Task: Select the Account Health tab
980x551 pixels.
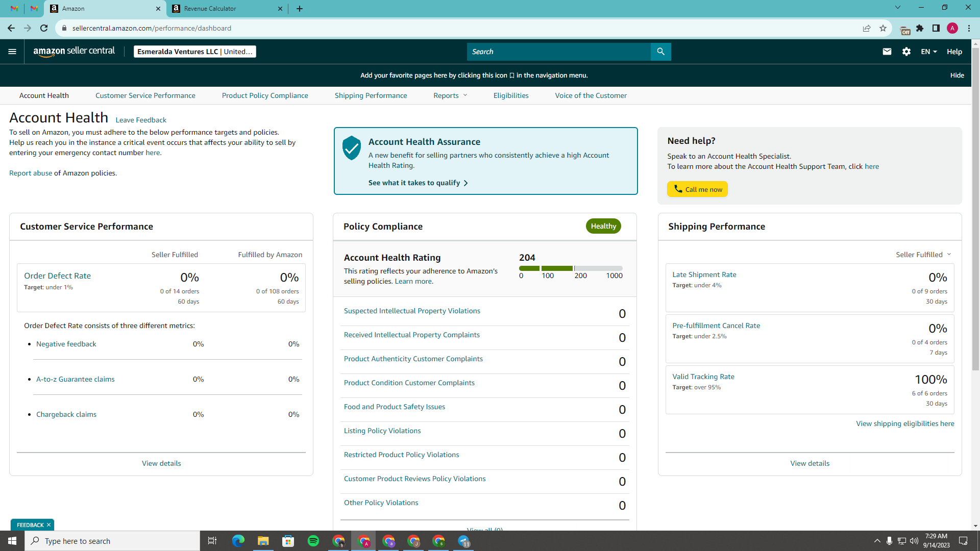Action: pos(44,95)
